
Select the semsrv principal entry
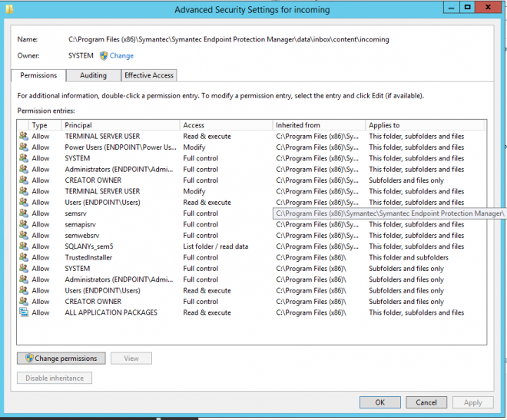click(x=75, y=213)
